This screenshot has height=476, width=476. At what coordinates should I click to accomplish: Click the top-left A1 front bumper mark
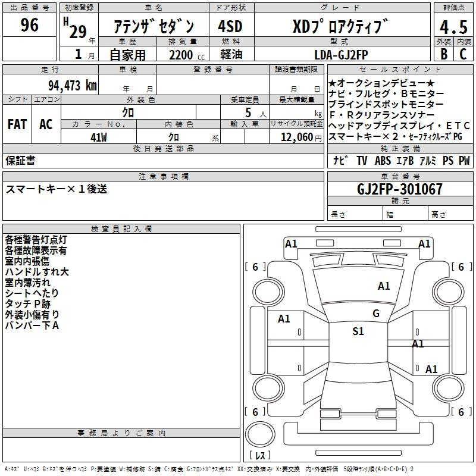tap(291, 243)
